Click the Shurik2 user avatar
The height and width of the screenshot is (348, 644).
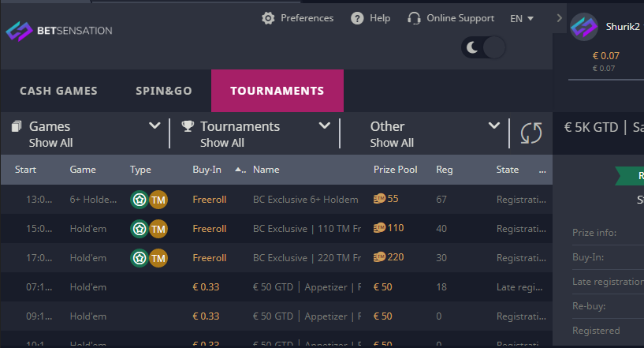coord(584,28)
